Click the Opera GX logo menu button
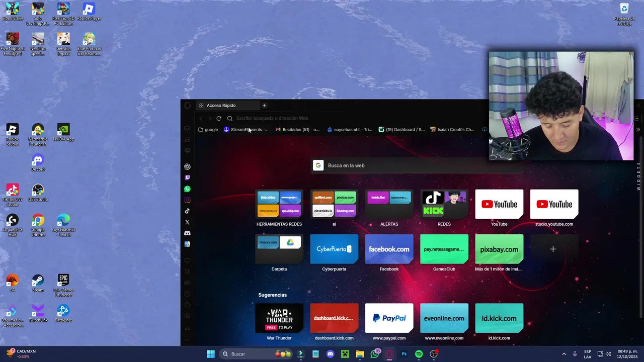Viewport: 644px width, 362px height. [187, 106]
